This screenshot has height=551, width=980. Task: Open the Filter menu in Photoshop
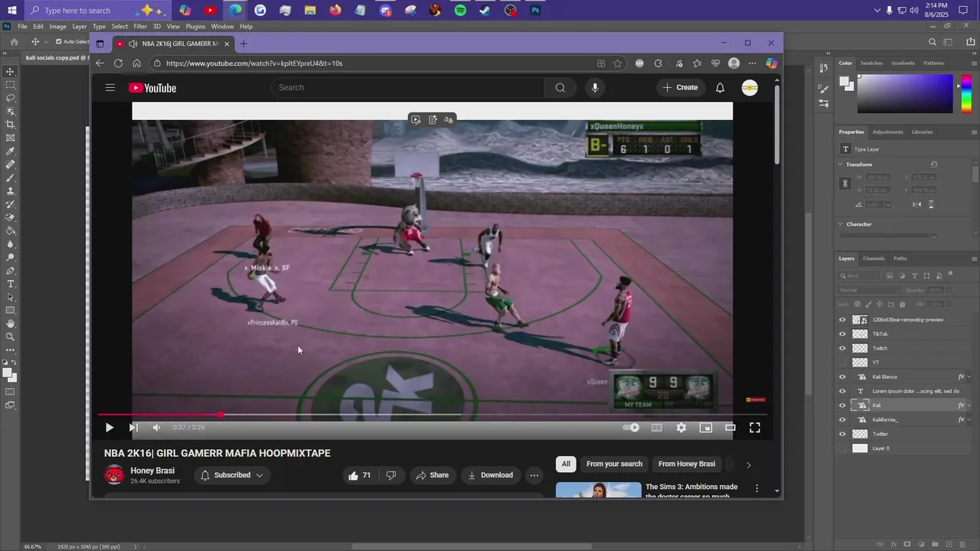click(140, 26)
